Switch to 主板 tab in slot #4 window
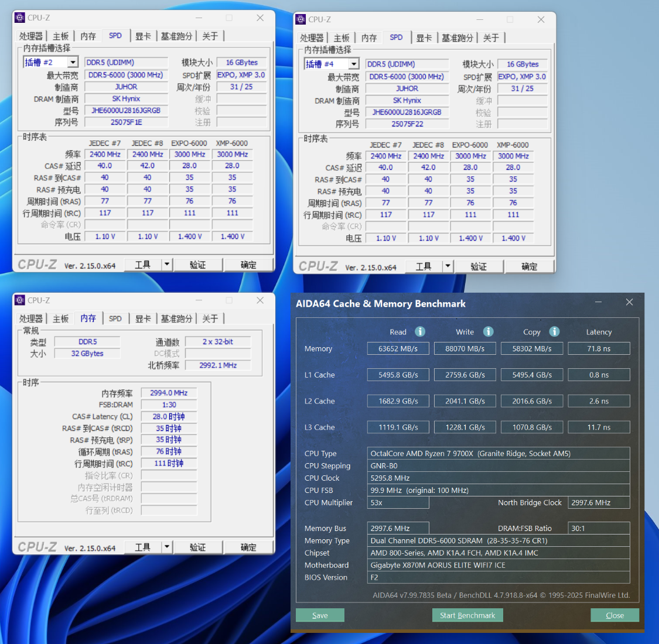This screenshot has height=644, width=659. [342, 38]
